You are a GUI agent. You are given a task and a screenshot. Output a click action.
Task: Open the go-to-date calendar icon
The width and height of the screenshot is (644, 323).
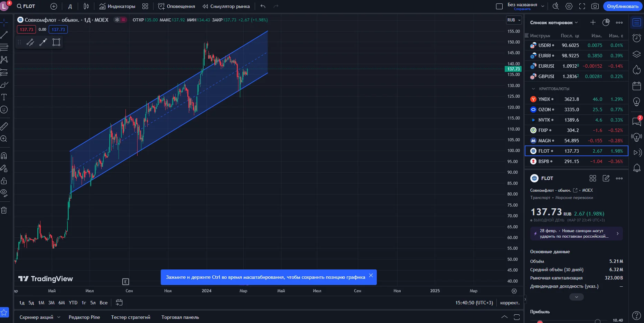coord(119,303)
